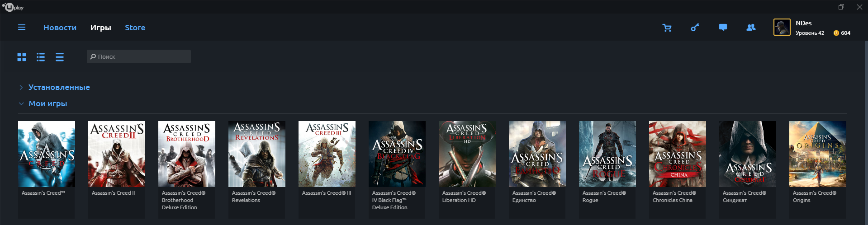Open the shopping cart
The image size is (868, 225).
tap(667, 28)
